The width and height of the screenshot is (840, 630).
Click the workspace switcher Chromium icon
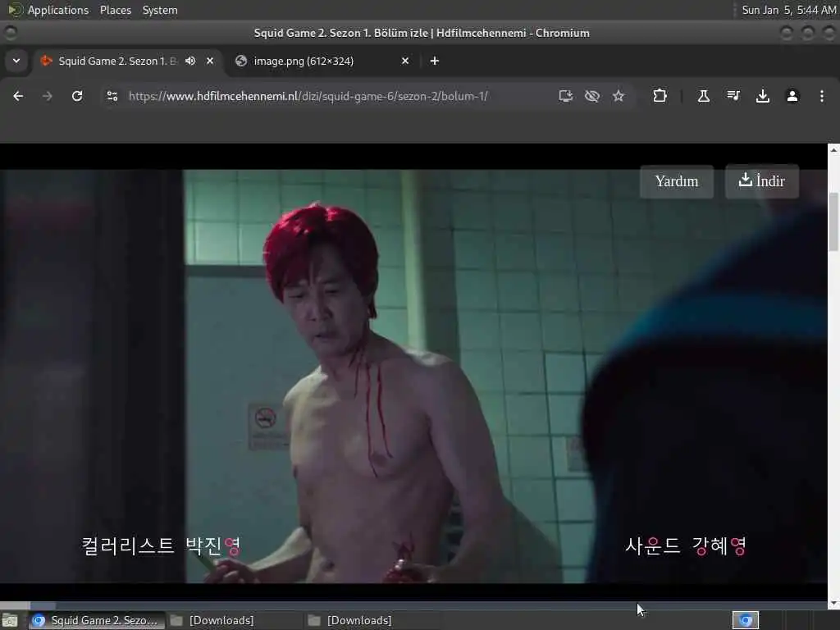pos(746,620)
